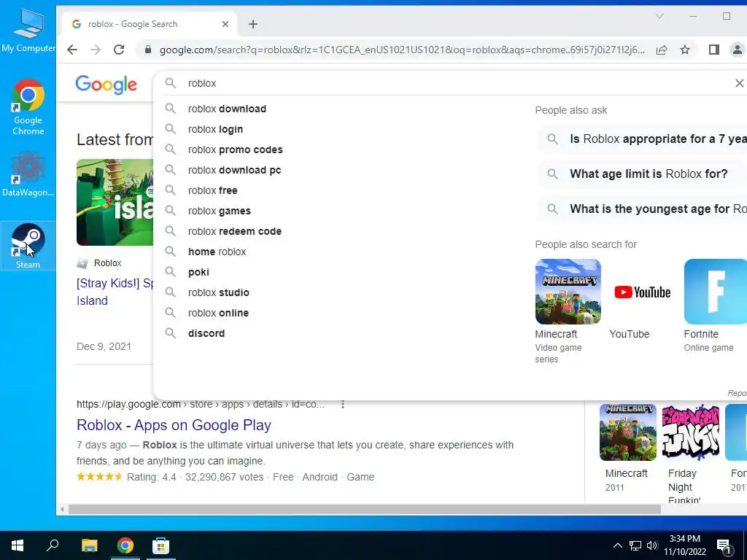Select 'What is the youngest age for' question
The height and width of the screenshot is (560, 747).
[642, 209]
